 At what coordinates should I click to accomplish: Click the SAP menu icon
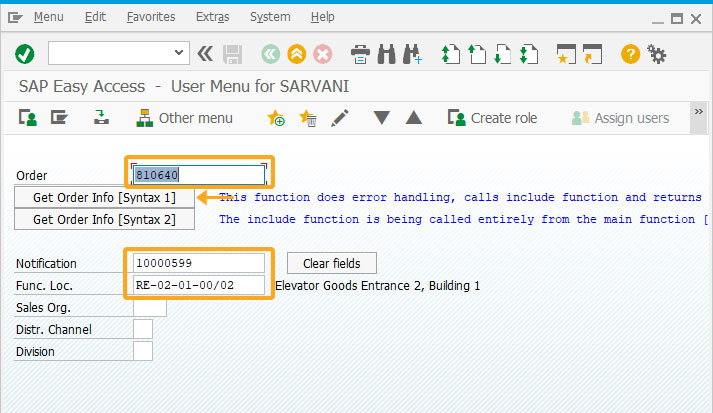click(x=59, y=118)
